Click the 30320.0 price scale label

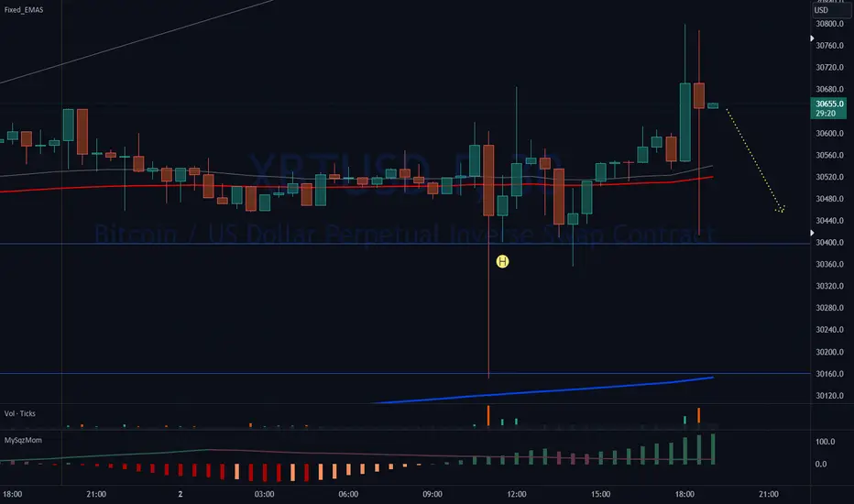point(829,286)
